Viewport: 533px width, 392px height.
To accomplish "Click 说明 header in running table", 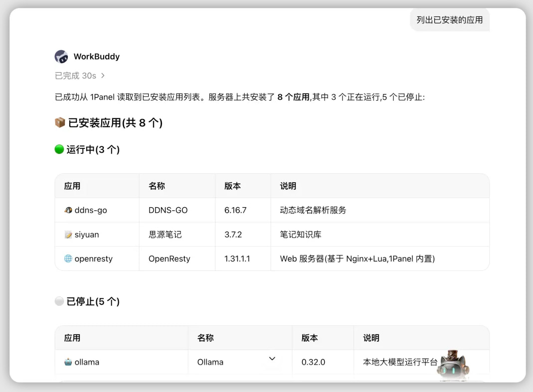I will pos(288,186).
